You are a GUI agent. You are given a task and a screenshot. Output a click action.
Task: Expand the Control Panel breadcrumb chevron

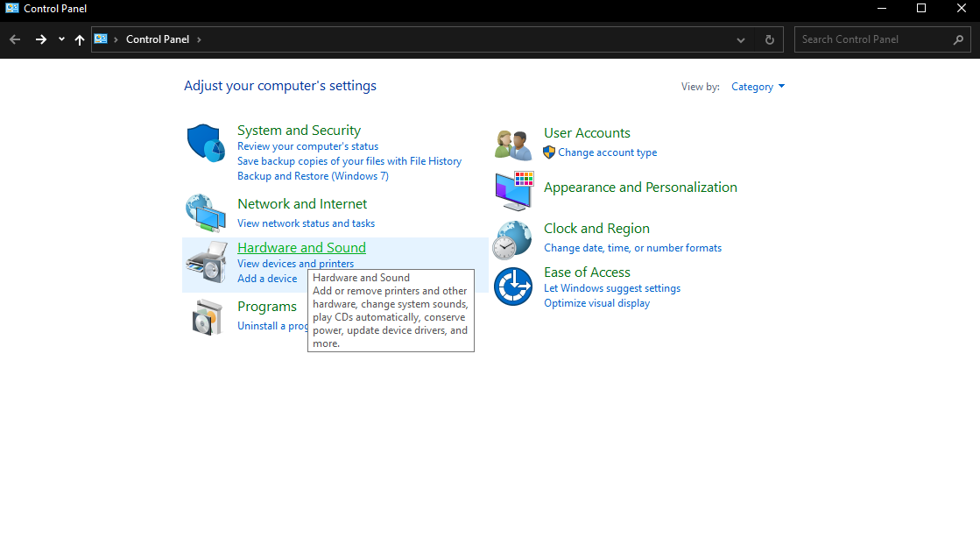click(199, 39)
